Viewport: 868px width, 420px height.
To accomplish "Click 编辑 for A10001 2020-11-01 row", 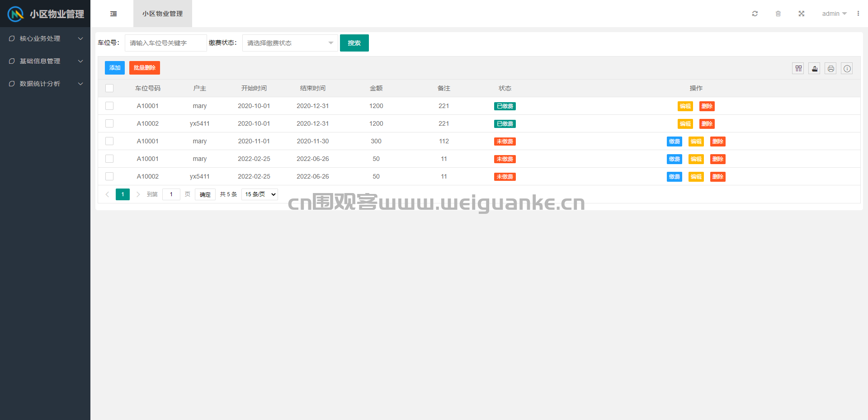I will (696, 142).
